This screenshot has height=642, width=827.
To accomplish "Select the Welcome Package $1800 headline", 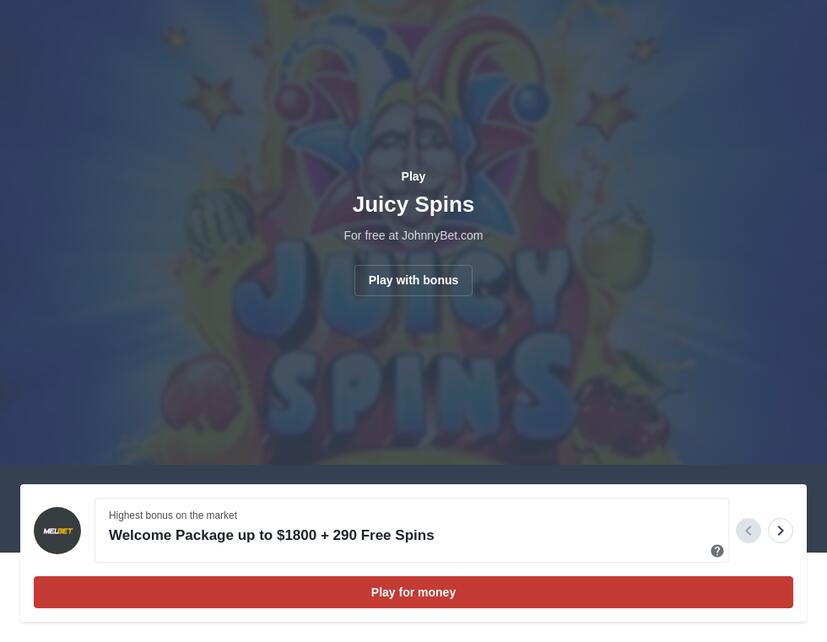I will (271, 535).
